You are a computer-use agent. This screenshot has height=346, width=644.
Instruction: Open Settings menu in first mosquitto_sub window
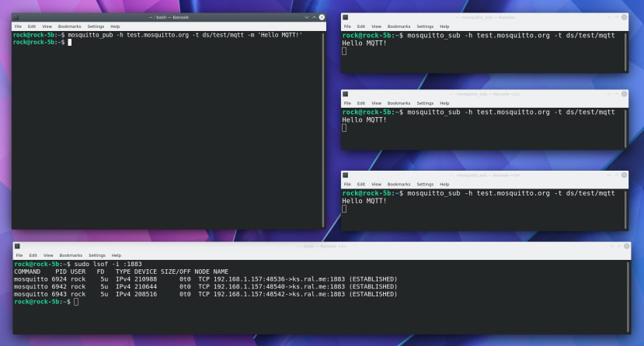click(425, 26)
